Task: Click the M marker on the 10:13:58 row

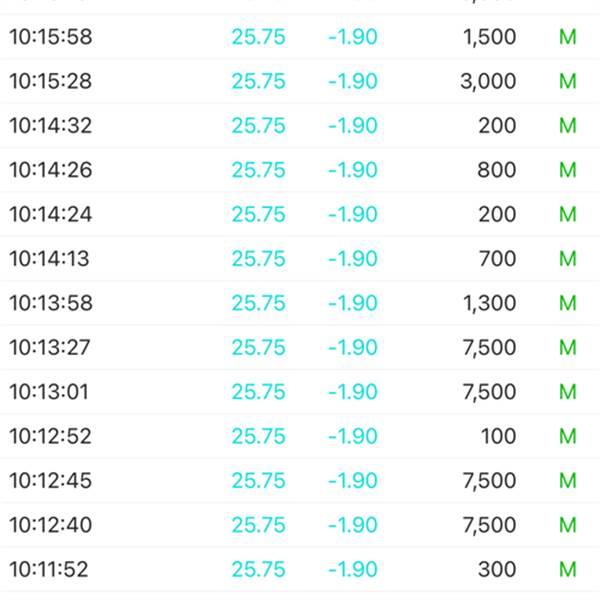Action: 568,303
